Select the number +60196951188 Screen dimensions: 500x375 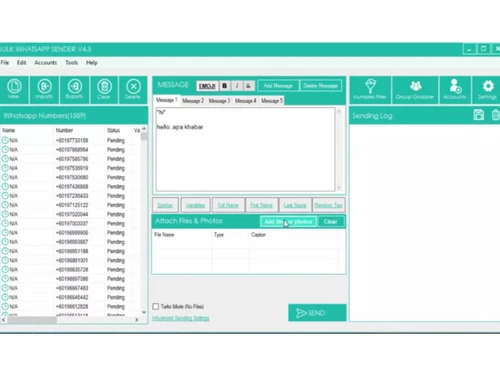pos(72,251)
